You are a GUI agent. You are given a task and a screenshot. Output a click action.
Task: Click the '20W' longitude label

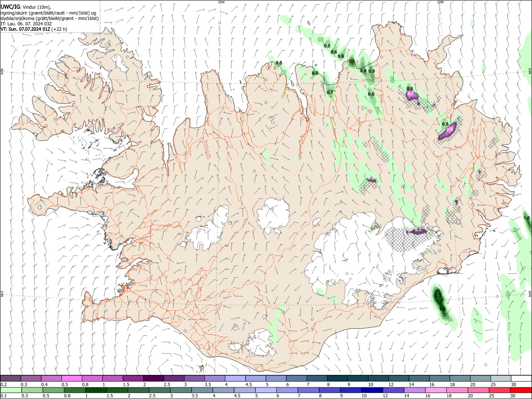221,2
